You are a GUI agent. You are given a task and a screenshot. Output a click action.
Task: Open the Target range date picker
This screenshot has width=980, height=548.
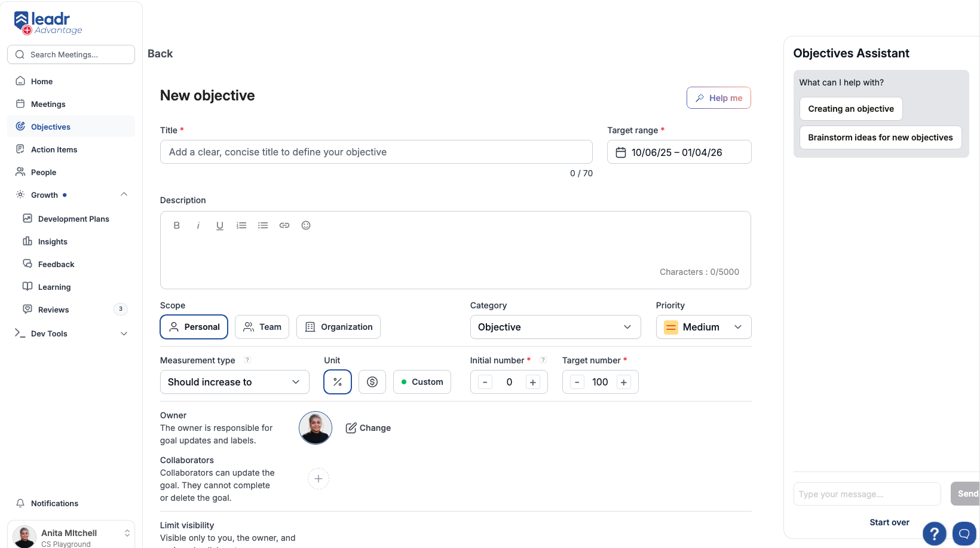679,152
